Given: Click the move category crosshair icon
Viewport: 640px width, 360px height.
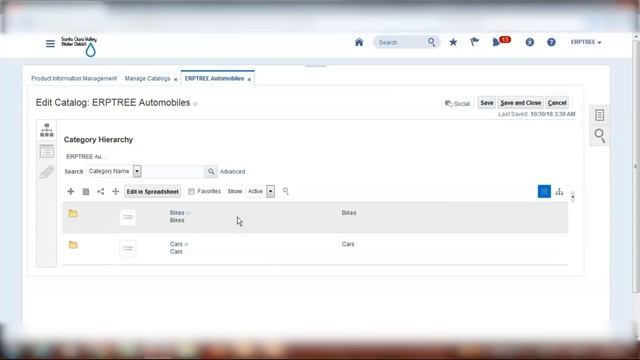Looking at the screenshot, I should [116, 191].
